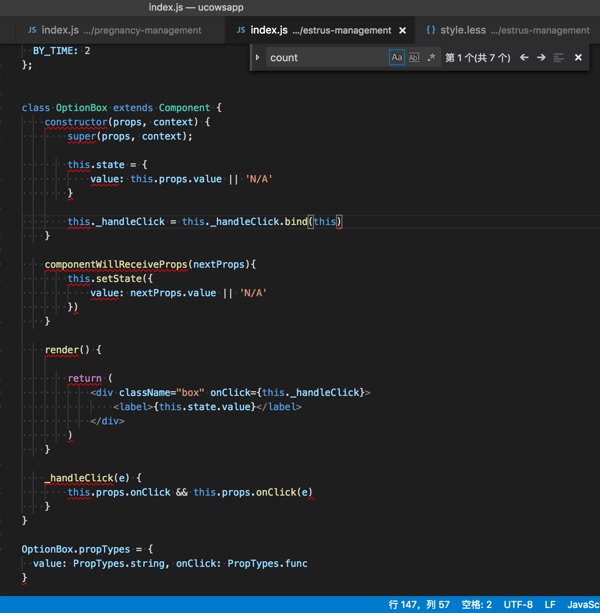Image resolution: width=600 pixels, height=613 pixels.
Task: Select UTF-8 encoding in status bar
Action: tap(518, 605)
